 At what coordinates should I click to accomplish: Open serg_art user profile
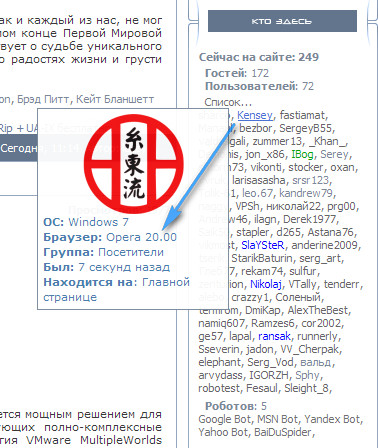(320, 258)
